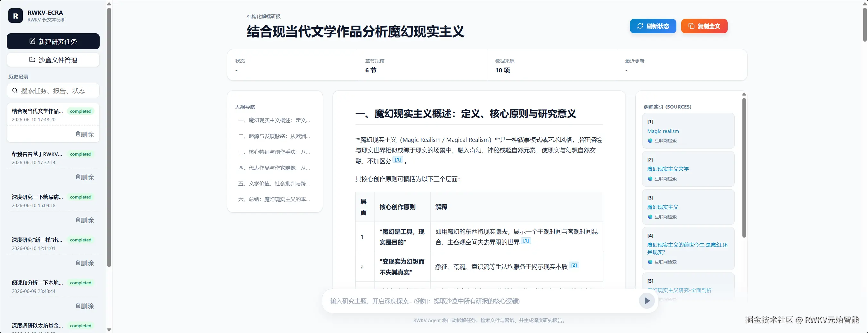
Task: Delete the 帮我看看基于RWKV history record
Action: pos(85,177)
